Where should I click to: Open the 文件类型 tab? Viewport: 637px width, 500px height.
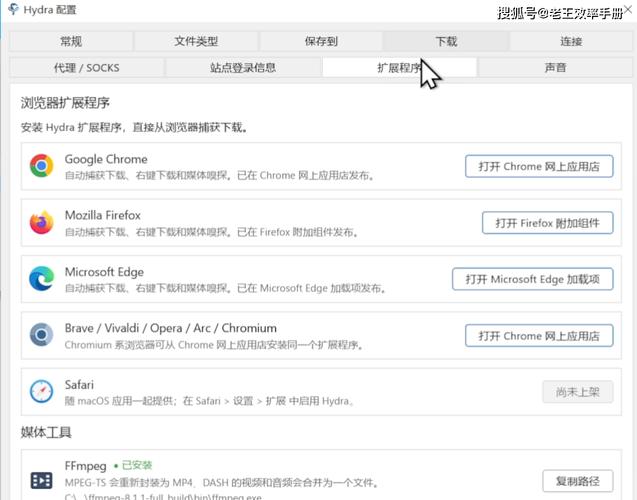[196, 41]
